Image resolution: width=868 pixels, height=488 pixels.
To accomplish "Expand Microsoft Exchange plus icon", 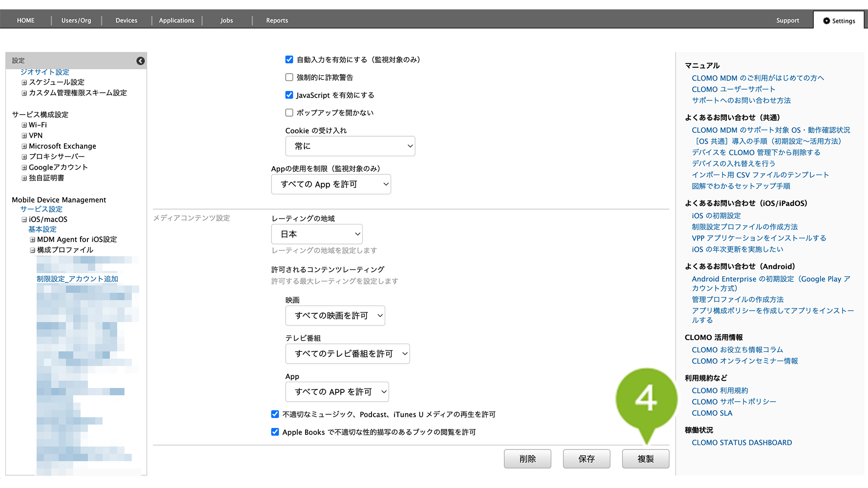I will point(24,146).
